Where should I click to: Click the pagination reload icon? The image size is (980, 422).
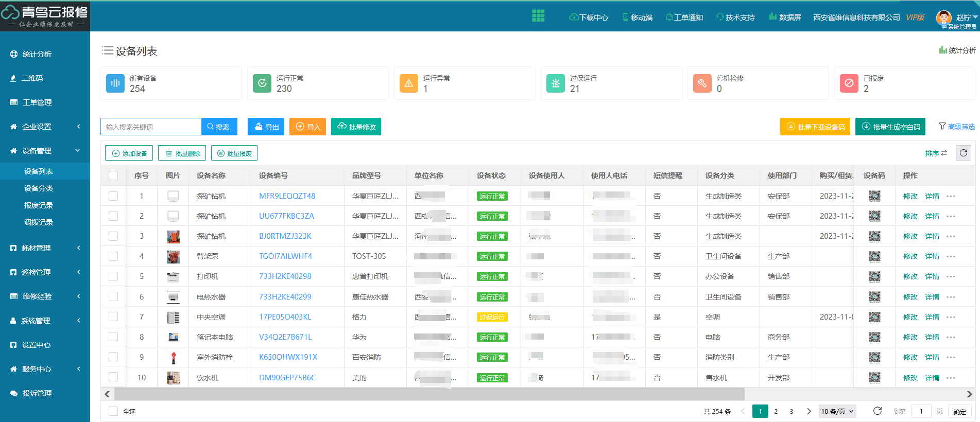coord(878,411)
